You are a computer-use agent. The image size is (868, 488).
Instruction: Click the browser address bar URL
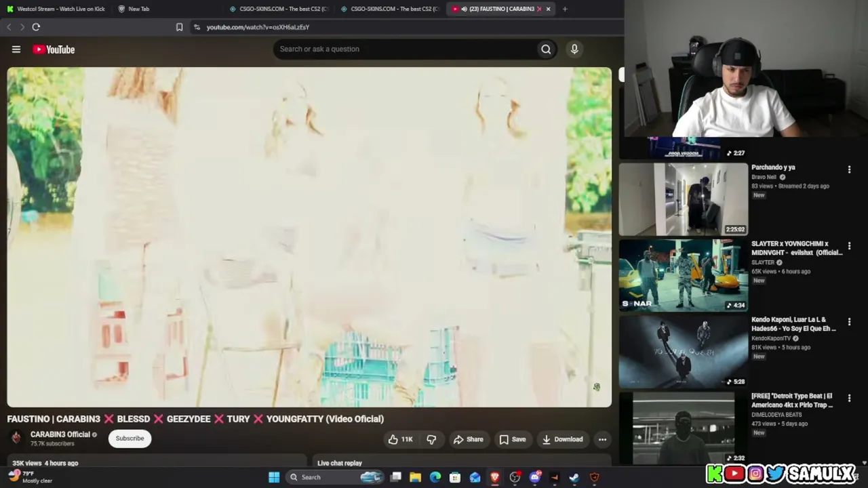(258, 27)
